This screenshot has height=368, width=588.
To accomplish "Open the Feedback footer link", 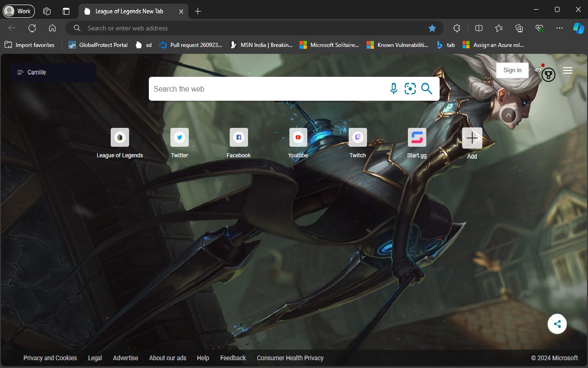I will tap(233, 358).
